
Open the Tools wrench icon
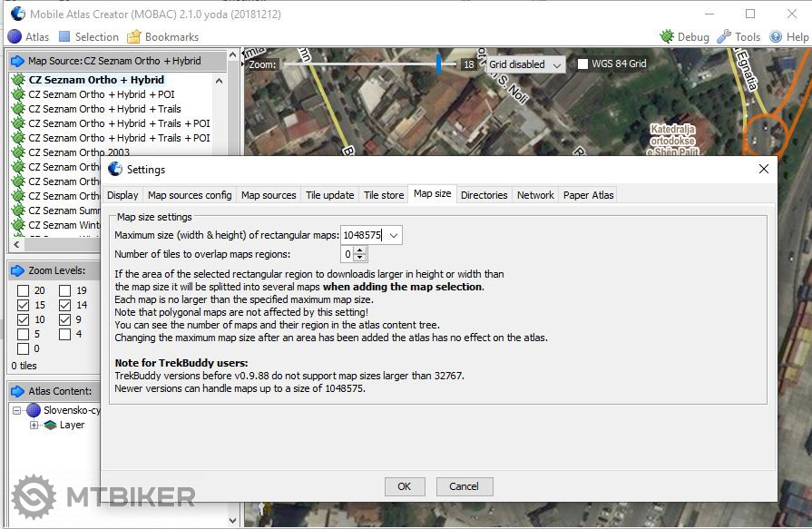click(724, 37)
